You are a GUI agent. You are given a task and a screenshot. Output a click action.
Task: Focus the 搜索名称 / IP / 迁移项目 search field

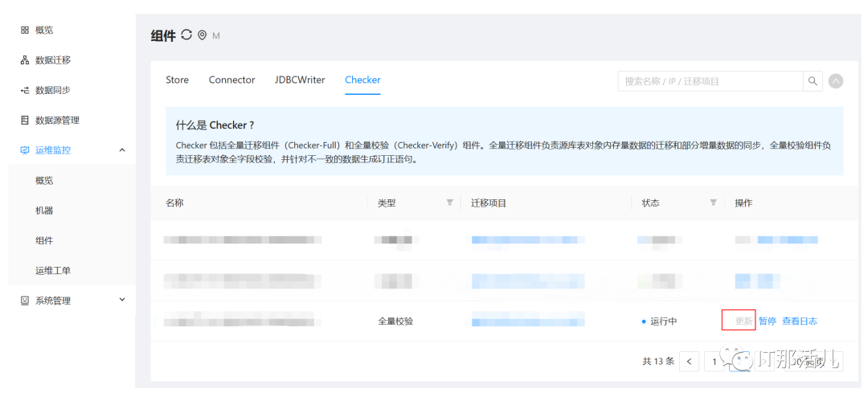pyautogui.click(x=710, y=81)
